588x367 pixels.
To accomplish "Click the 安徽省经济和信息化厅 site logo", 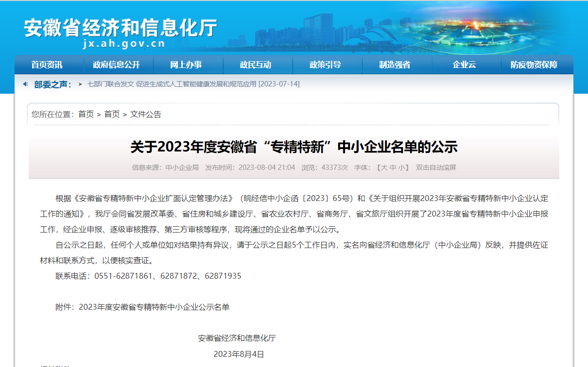I will click(x=121, y=27).
